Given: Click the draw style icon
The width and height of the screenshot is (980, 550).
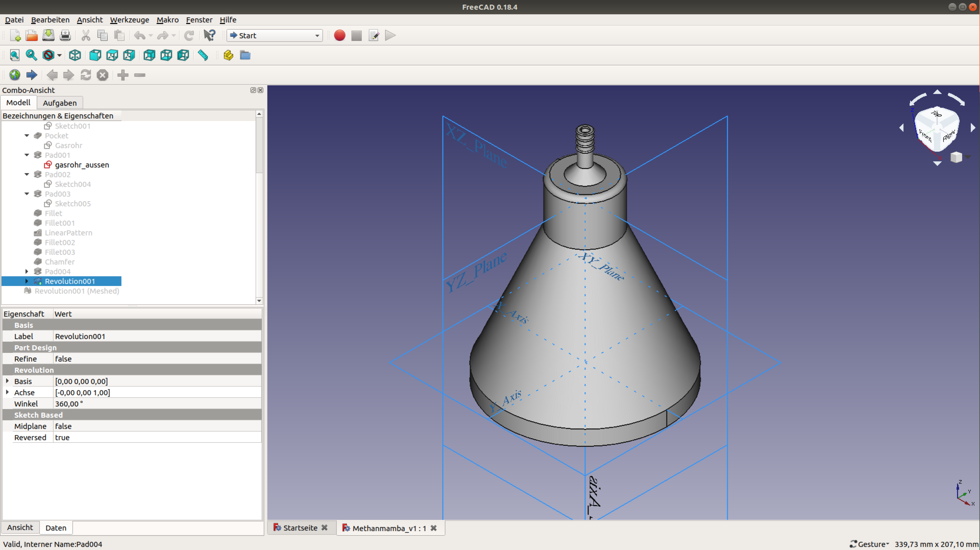Looking at the screenshot, I should 48,55.
